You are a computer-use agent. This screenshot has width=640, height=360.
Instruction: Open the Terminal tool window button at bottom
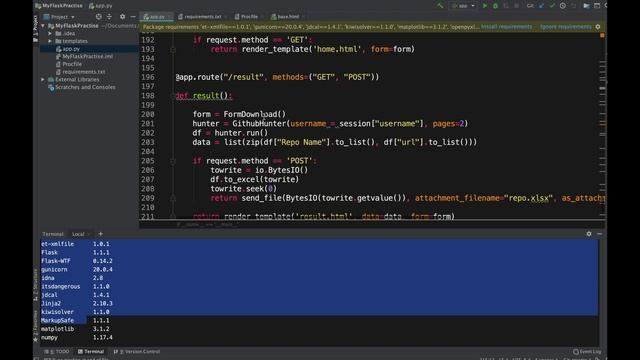[91, 351]
